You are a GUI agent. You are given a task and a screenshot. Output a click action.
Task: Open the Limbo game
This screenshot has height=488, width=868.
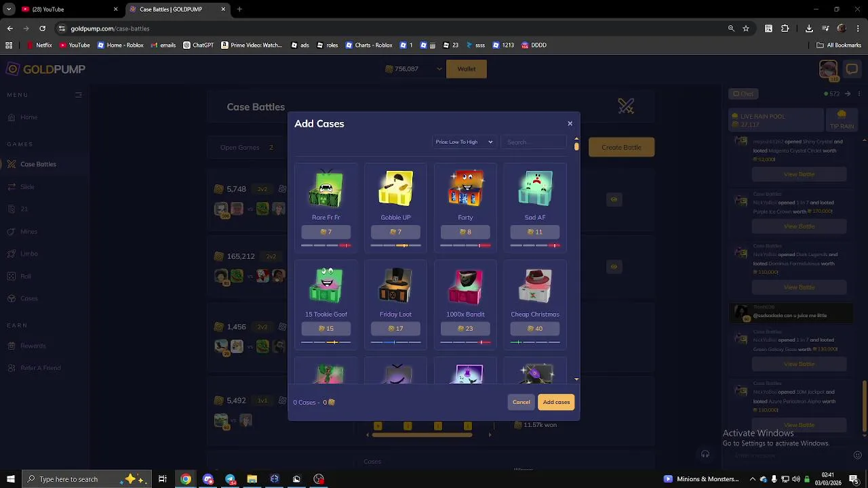coord(29,253)
